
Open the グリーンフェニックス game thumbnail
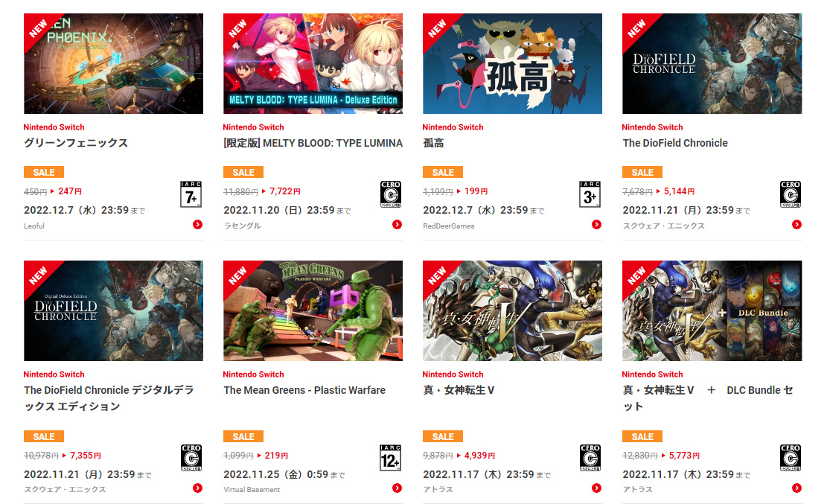(x=113, y=63)
